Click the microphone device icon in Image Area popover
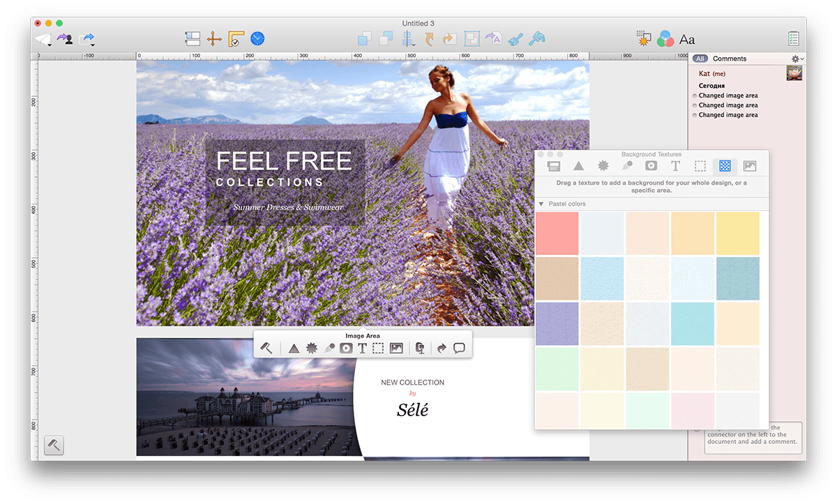837x504 pixels. [420, 348]
